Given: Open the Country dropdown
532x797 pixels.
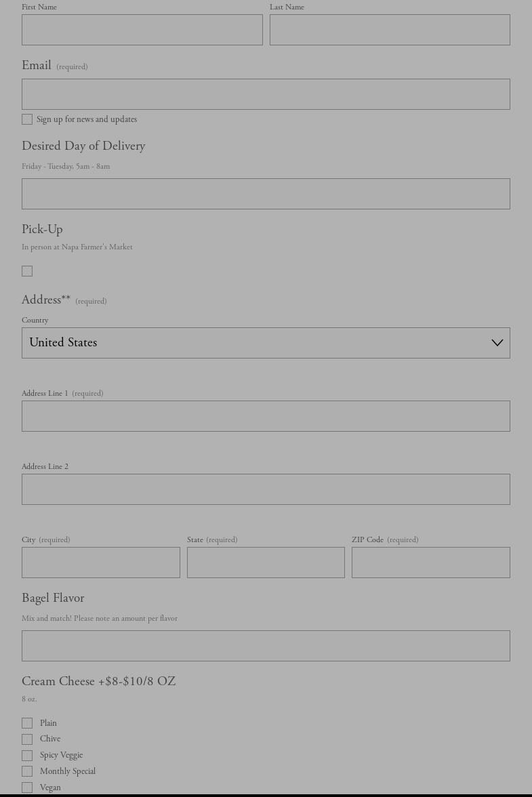Looking at the screenshot, I should (x=258, y=343).
